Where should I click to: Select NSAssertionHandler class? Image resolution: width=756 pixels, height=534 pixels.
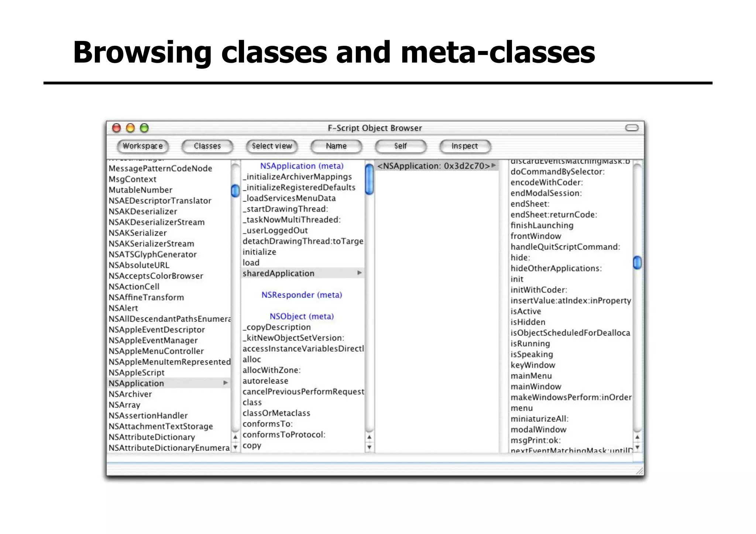click(148, 415)
